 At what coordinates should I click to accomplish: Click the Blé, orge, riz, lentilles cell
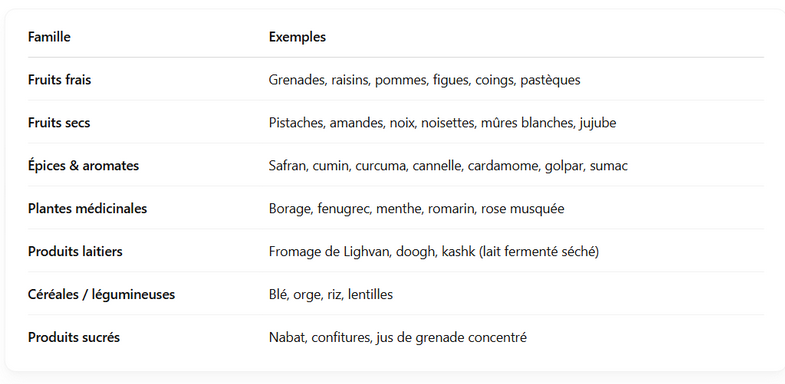(x=331, y=294)
